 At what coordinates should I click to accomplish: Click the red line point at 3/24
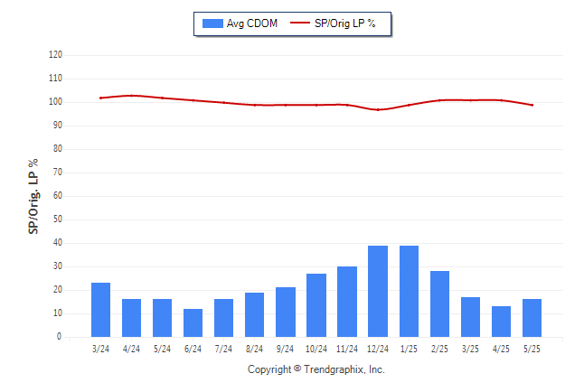[x=100, y=98]
